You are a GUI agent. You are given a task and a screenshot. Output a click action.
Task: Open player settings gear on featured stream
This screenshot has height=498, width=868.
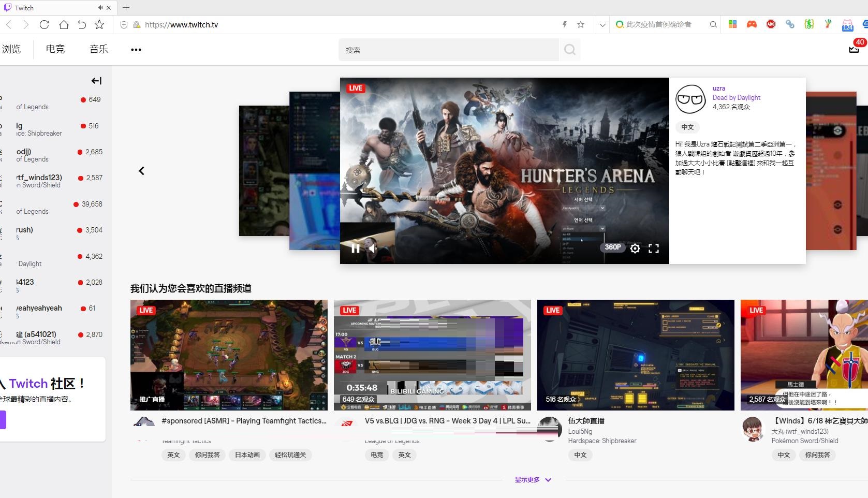point(635,248)
